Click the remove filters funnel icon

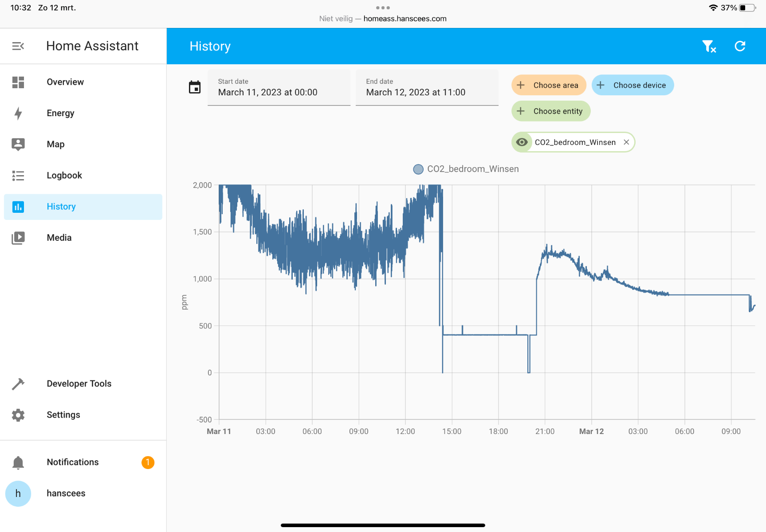(x=709, y=46)
